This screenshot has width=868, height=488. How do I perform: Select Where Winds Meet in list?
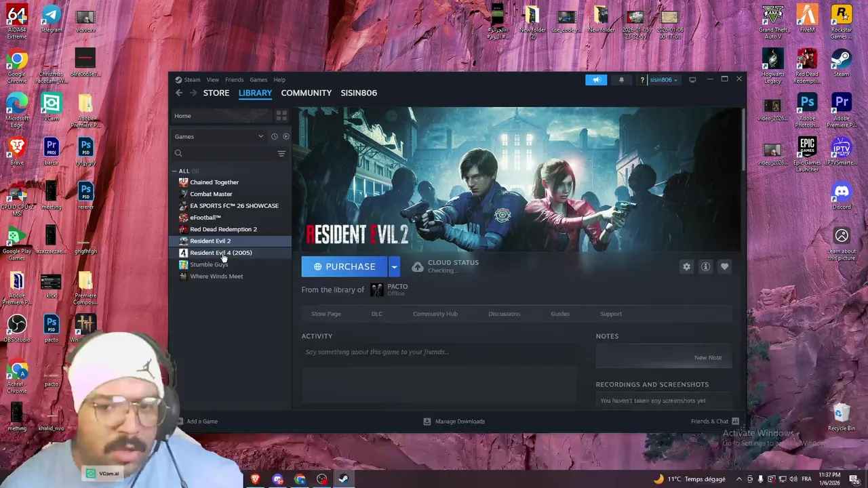pyautogui.click(x=231, y=277)
